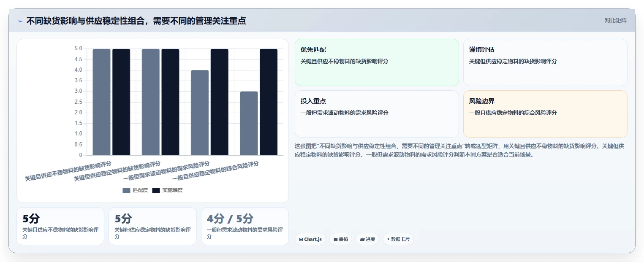Click the 1.0 value on the y-axis
The height and width of the screenshot is (262, 644).
[79, 134]
